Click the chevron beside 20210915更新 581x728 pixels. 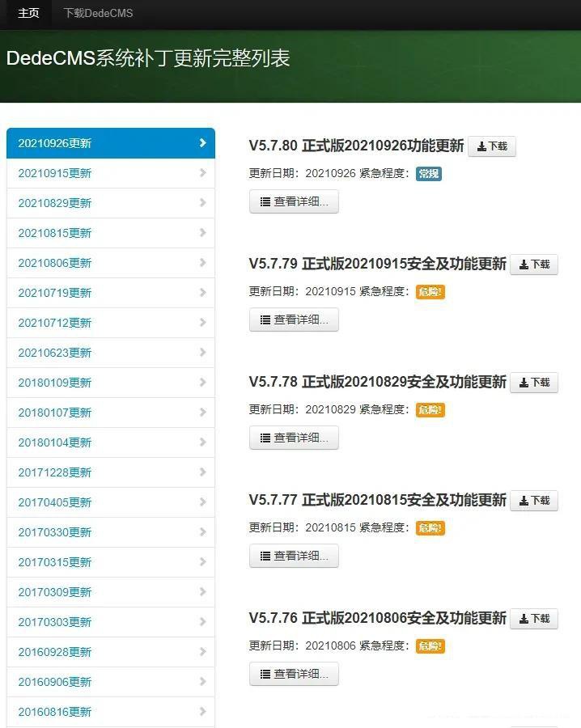tap(202, 173)
